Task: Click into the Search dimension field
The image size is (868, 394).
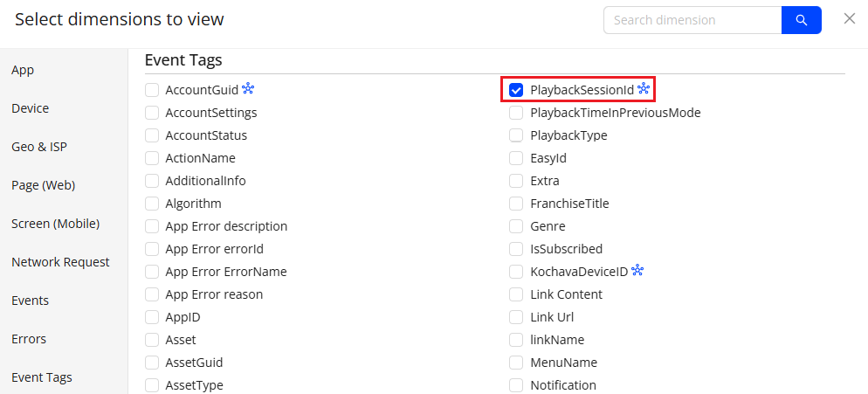Action: 692,20
